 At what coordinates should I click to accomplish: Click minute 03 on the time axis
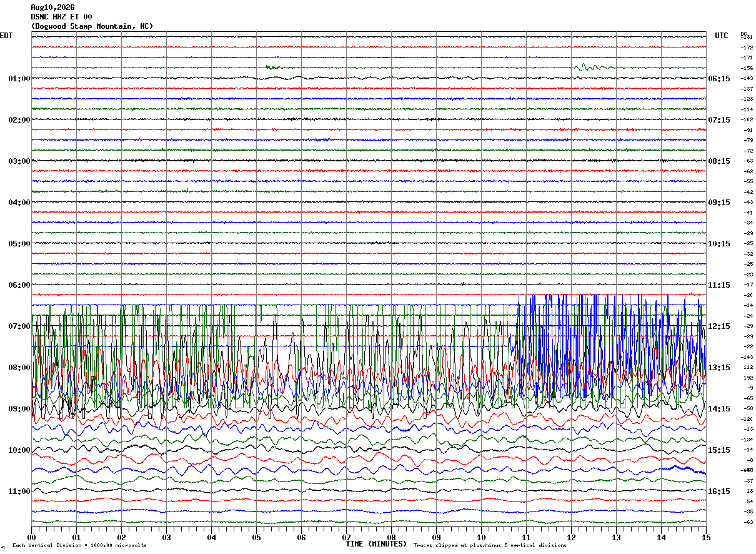click(166, 537)
